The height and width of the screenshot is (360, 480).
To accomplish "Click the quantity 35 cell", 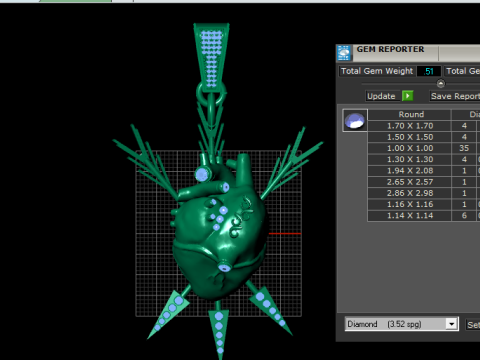I will (464, 148).
